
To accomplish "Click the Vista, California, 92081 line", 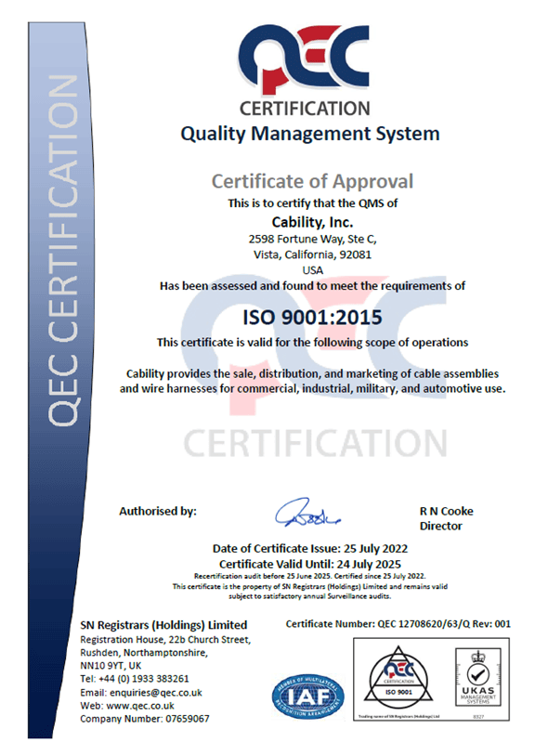I will 312,254.
